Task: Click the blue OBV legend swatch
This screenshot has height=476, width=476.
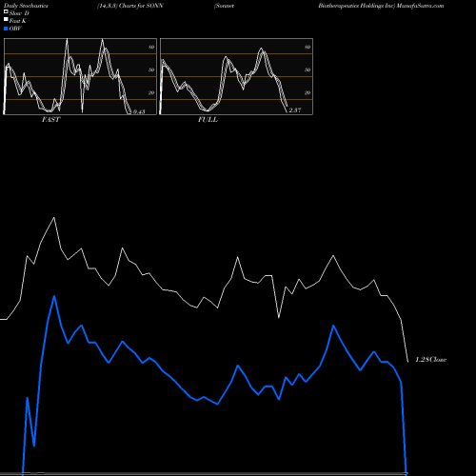Action: click(6, 29)
